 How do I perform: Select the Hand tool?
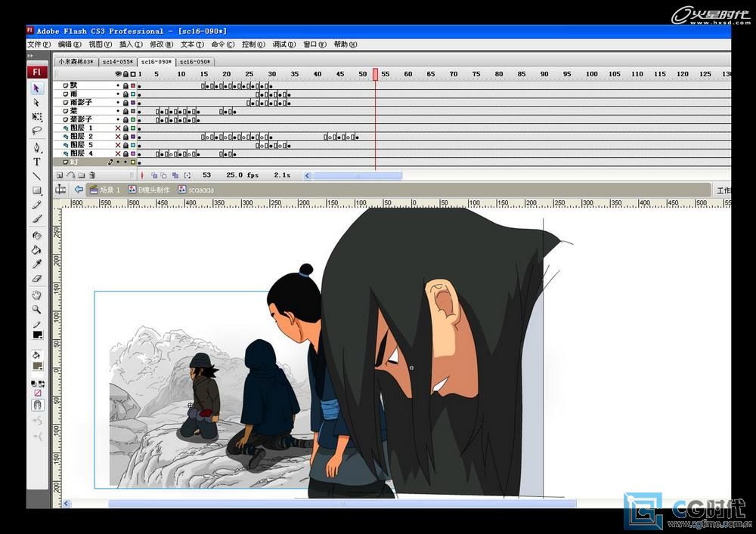(36, 295)
